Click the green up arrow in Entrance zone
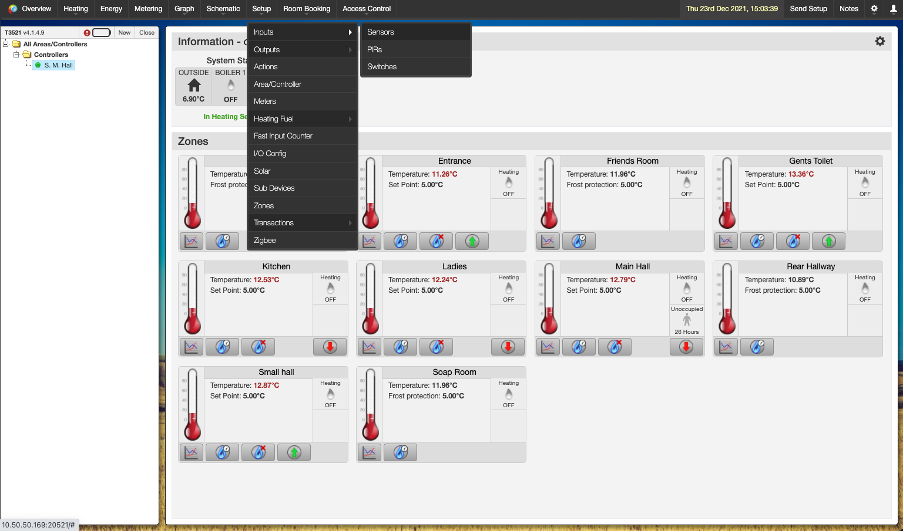 click(472, 241)
